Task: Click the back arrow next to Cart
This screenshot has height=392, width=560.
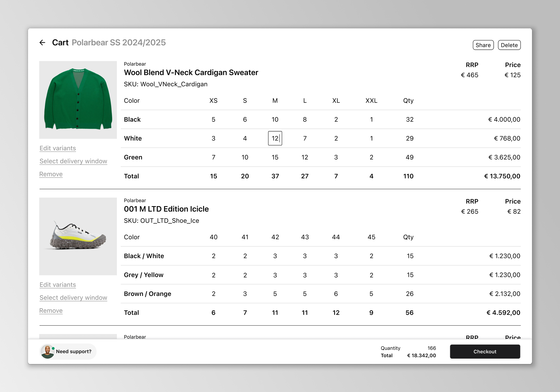Action: click(x=42, y=43)
